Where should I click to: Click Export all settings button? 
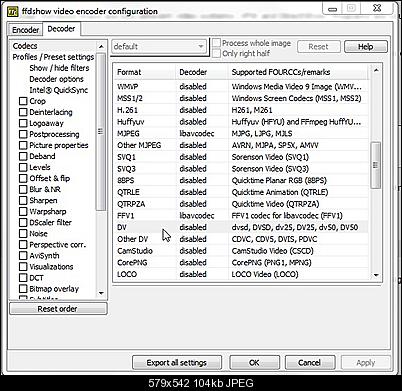177,363
